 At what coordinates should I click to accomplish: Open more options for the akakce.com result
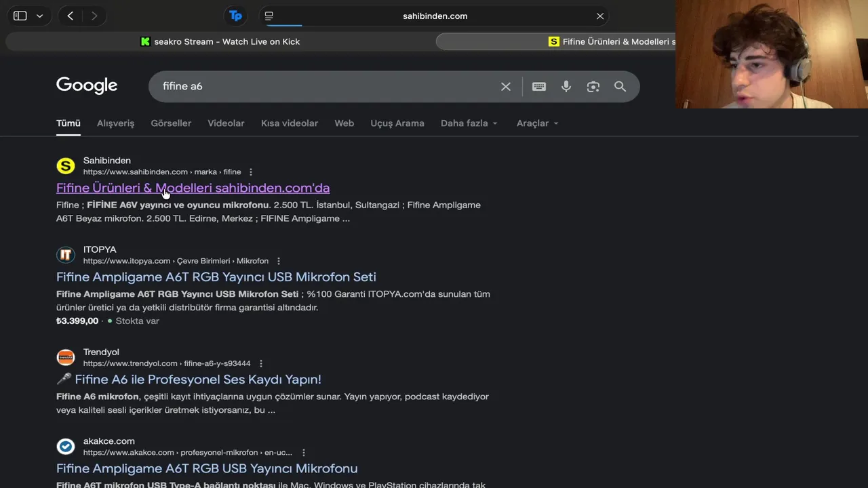pos(304,452)
